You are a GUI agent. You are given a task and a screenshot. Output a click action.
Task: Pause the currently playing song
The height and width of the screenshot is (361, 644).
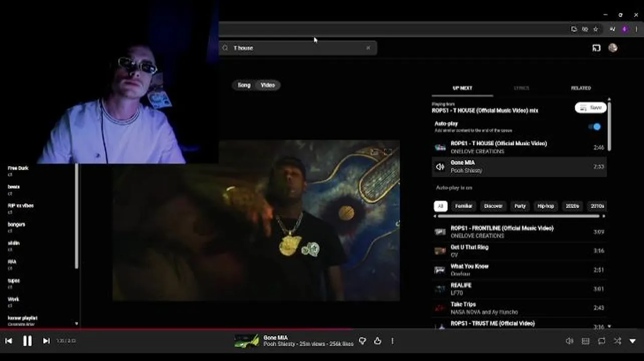coord(28,341)
